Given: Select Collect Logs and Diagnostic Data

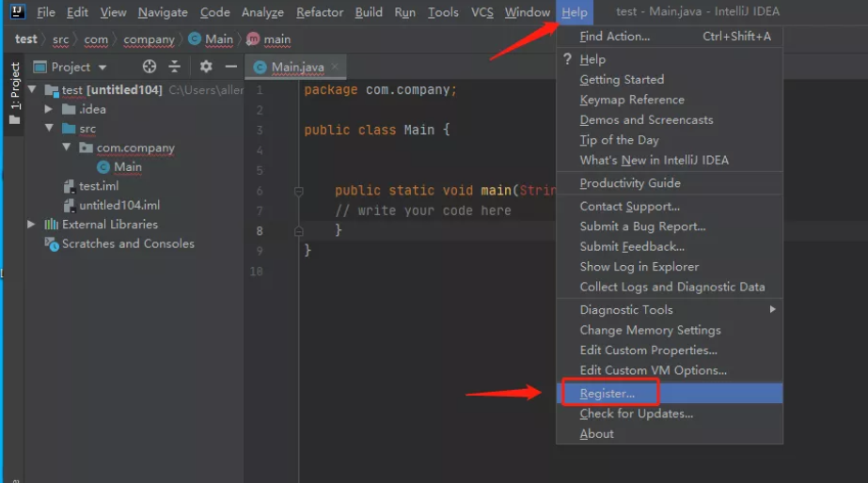Looking at the screenshot, I should 670,288.
